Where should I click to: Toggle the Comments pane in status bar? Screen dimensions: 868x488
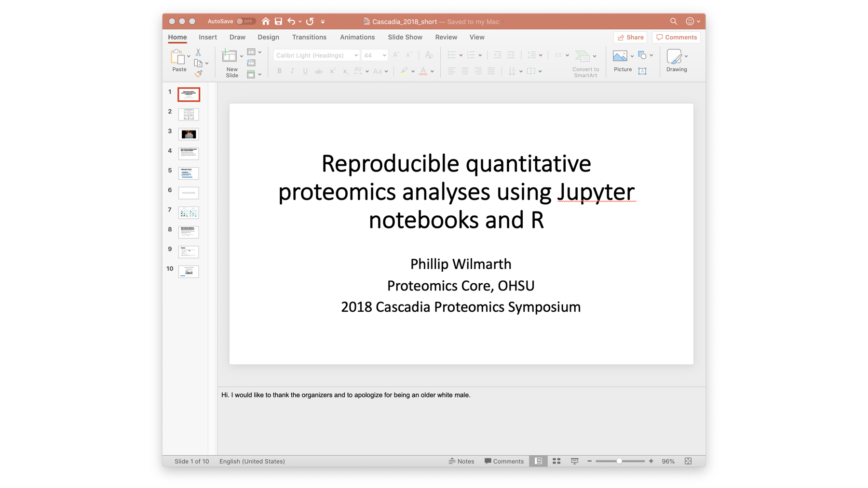[504, 461]
